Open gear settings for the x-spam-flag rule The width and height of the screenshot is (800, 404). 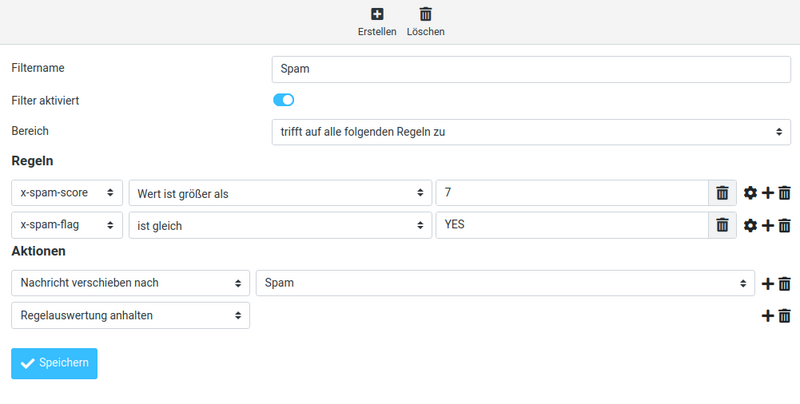click(x=750, y=225)
